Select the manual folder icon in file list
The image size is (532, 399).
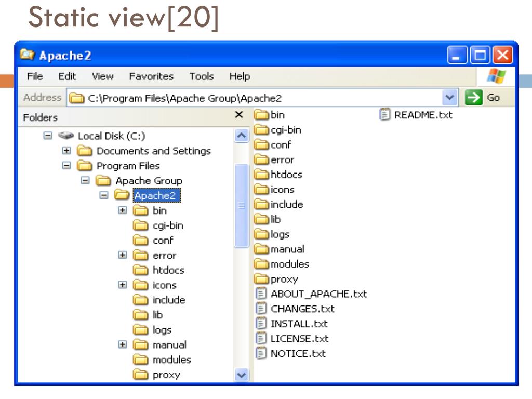tap(262, 249)
